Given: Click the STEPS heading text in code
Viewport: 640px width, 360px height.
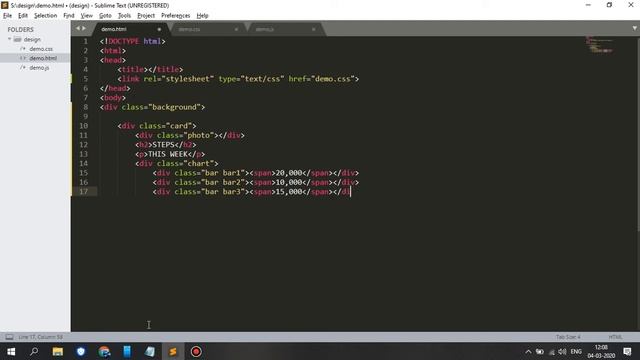Looking at the screenshot, I should pos(163,144).
